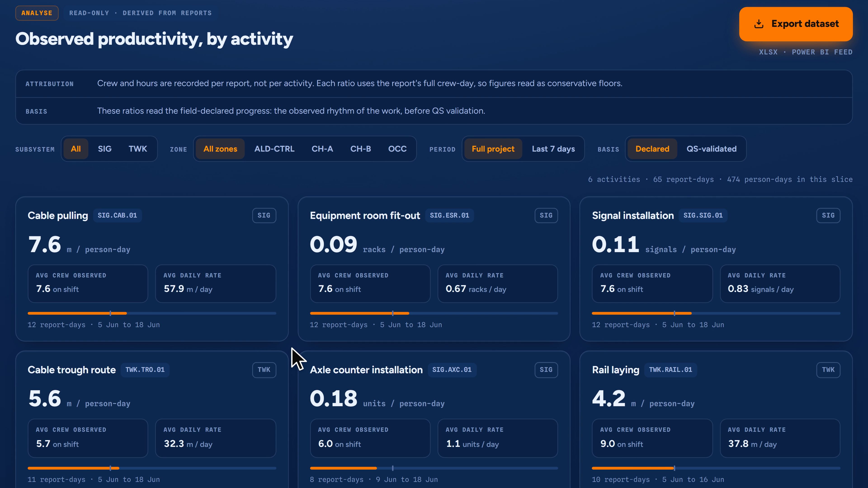Click SIG tag on Equipment room fit-out card
Screen dimensions: 868x488
point(546,216)
